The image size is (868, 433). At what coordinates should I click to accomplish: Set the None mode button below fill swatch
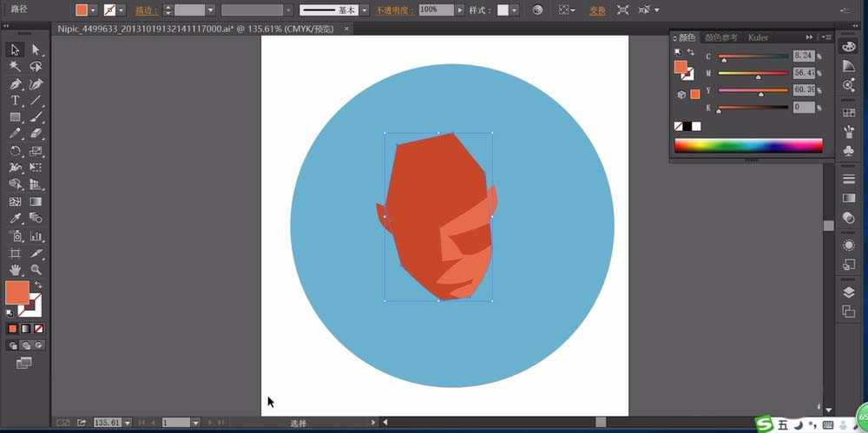coord(39,329)
